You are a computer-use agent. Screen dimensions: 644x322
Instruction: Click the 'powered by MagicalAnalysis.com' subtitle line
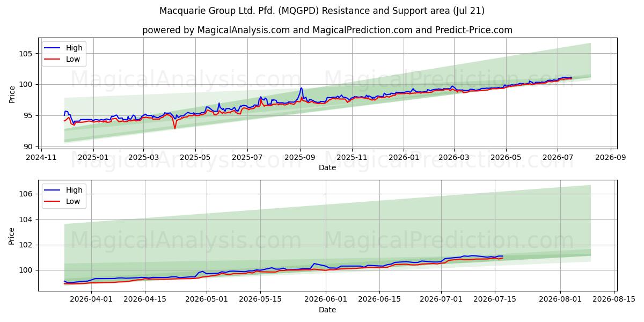click(x=327, y=30)
